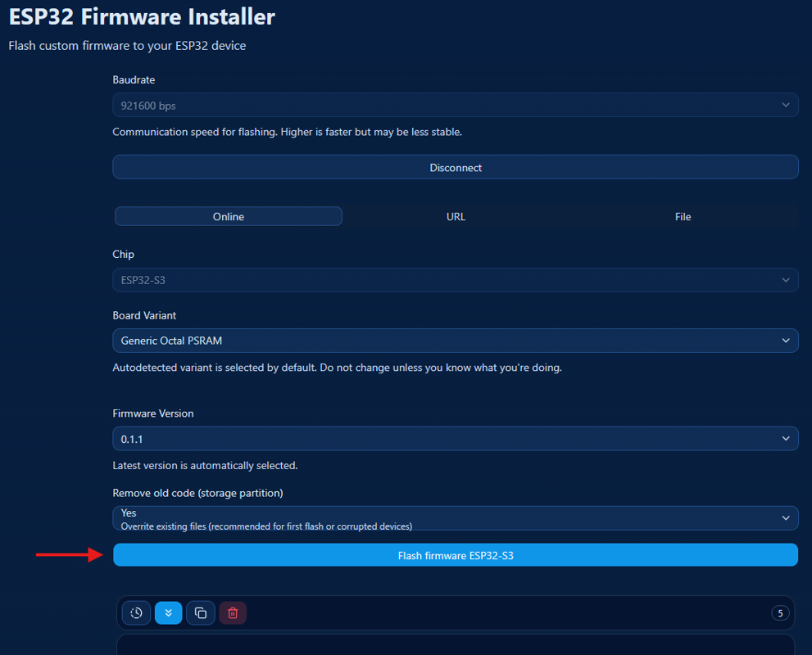Click inside the empty log output area

[456, 645]
